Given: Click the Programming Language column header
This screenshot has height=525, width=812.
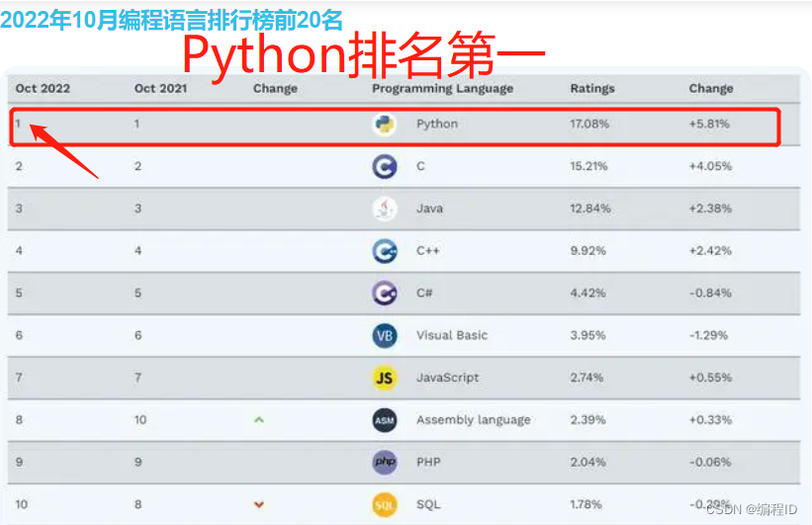Looking at the screenshot, I should [443, 89].
